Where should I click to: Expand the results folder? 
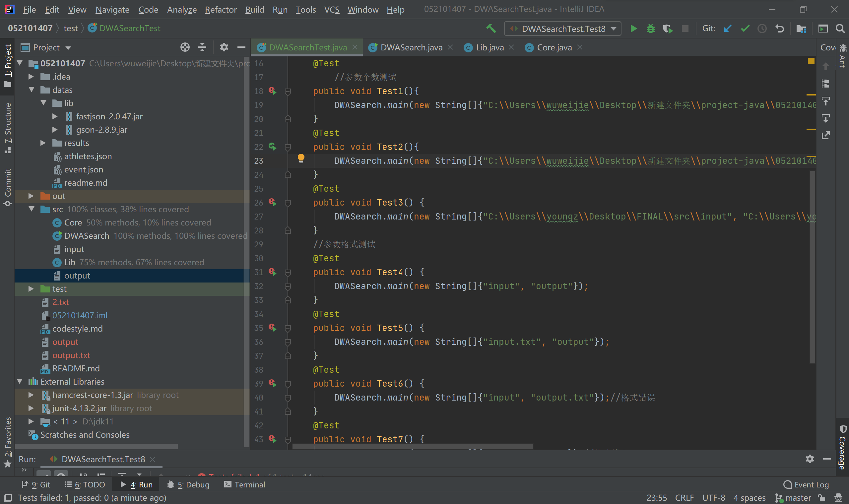pyautogui.click(x=43, y=143)
